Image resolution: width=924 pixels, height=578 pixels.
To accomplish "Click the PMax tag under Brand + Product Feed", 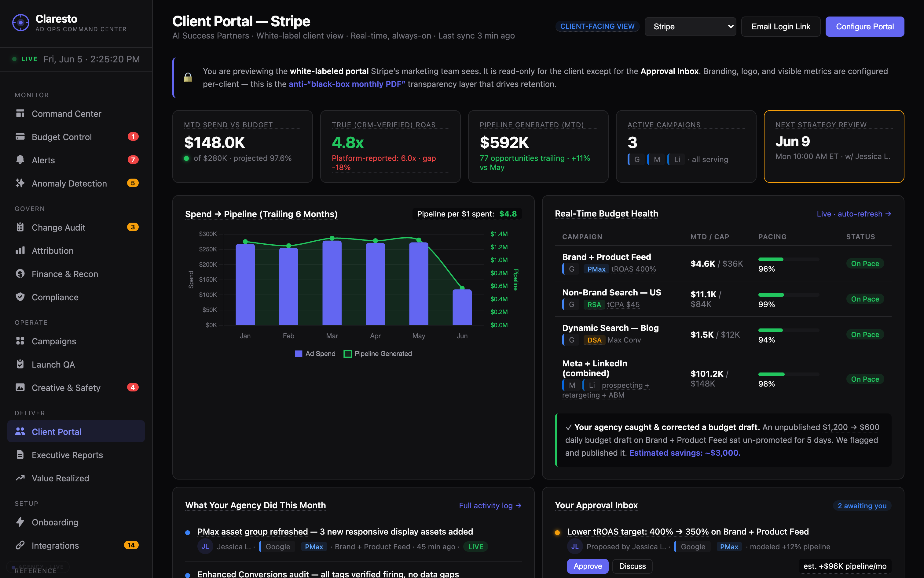I will coord(596,269).
